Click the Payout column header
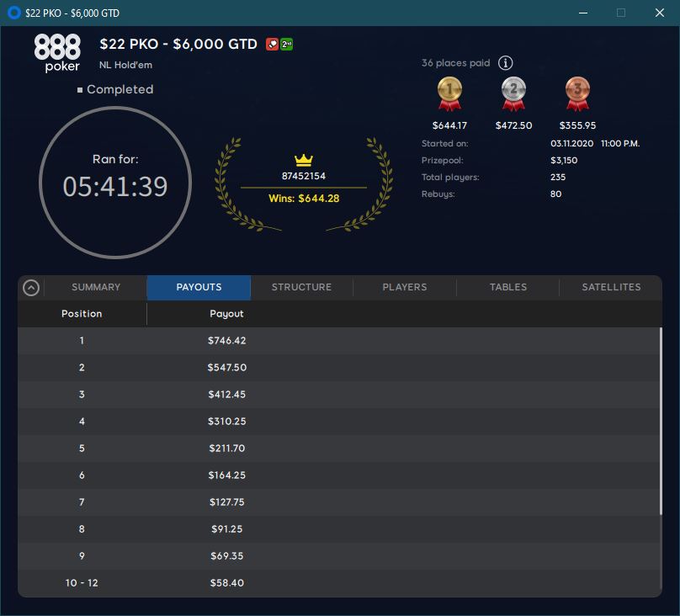Screen dimensions: 680x616 (x=226, y=313)
